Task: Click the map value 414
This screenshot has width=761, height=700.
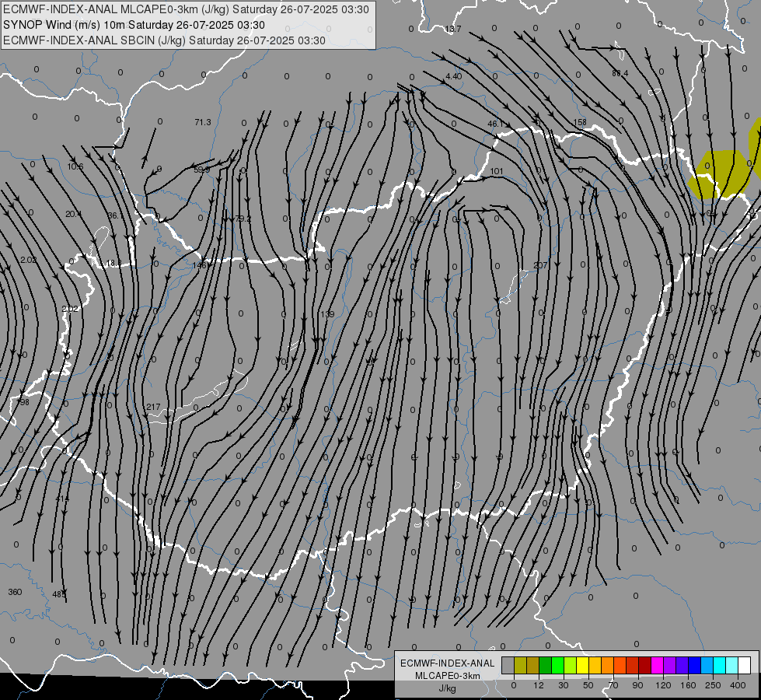Action: click(62, 499)
